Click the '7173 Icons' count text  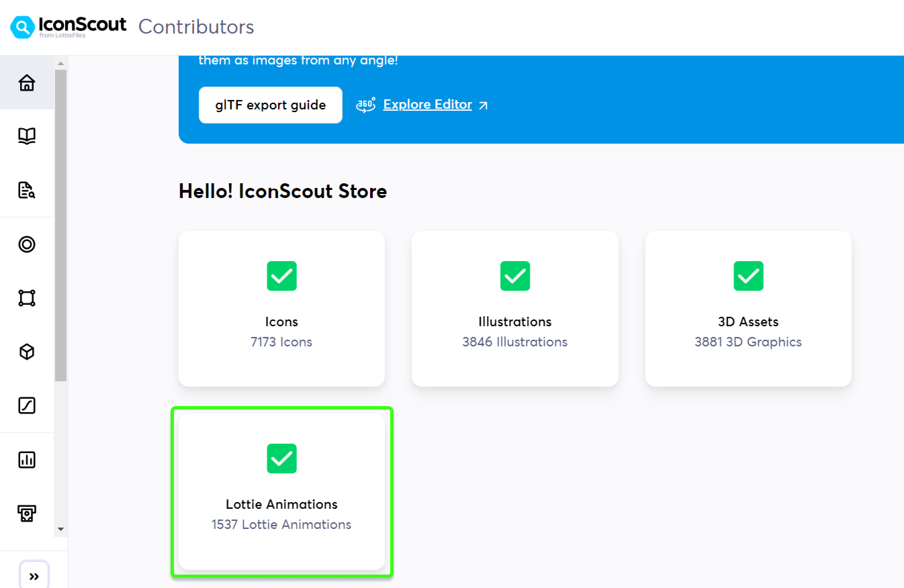point(281,342)
